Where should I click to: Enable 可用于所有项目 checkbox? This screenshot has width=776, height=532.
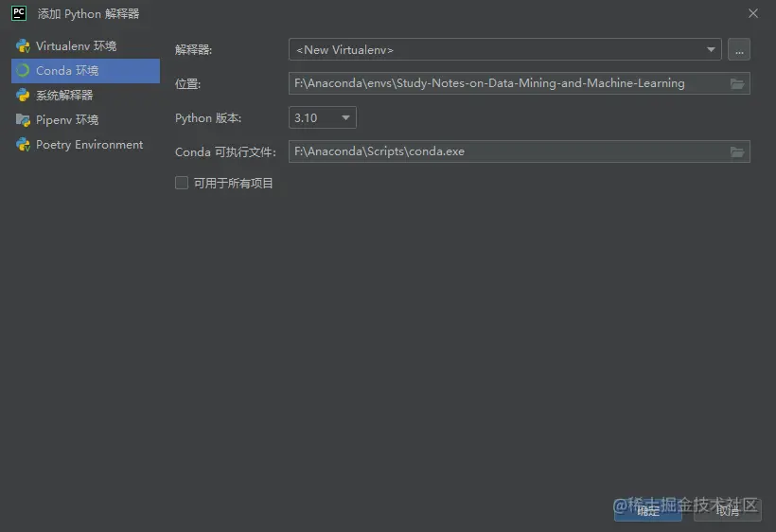click(182, 183)
